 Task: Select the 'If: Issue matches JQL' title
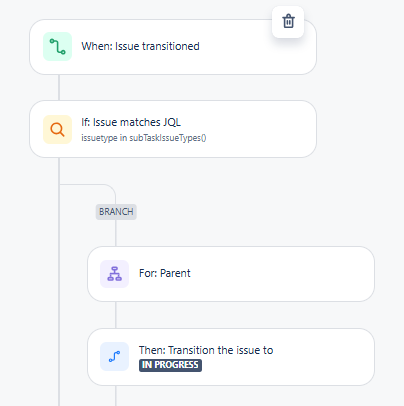tap(131, 122)
